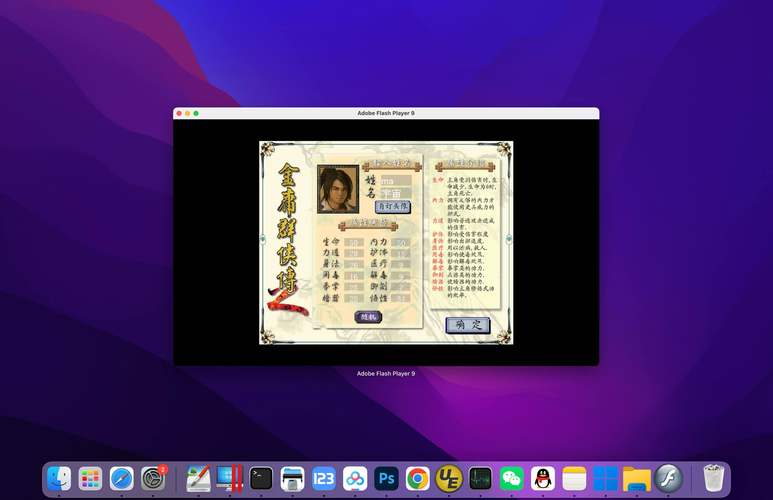Open Terminal from the Dock

click(x=261, y=478)
